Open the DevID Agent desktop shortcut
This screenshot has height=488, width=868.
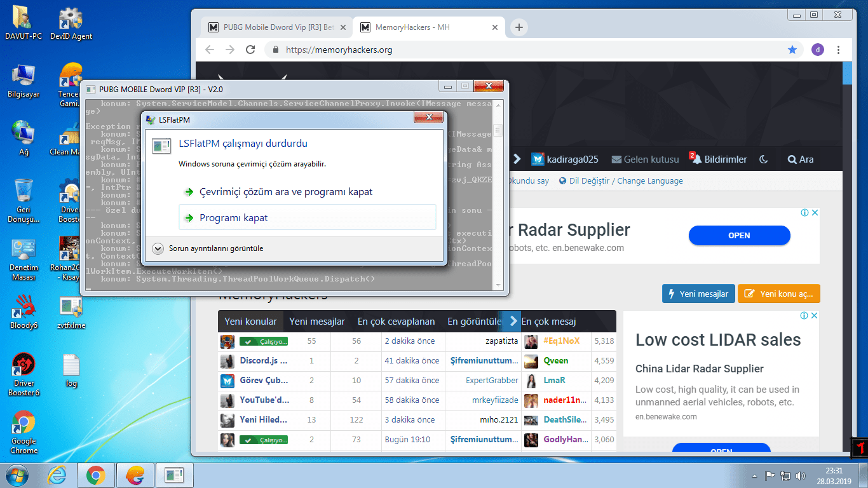pyautogui.click(x=71, y=22)
